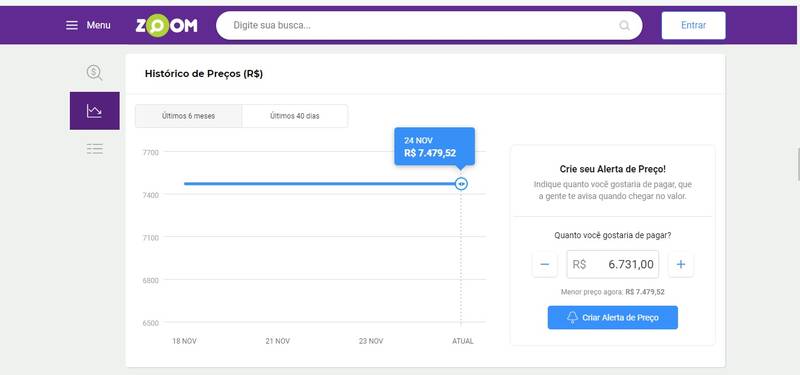This screenshot has width=800, height=375.
Task: Click Histórico de Preços (R$) heading
Action: 204,74
